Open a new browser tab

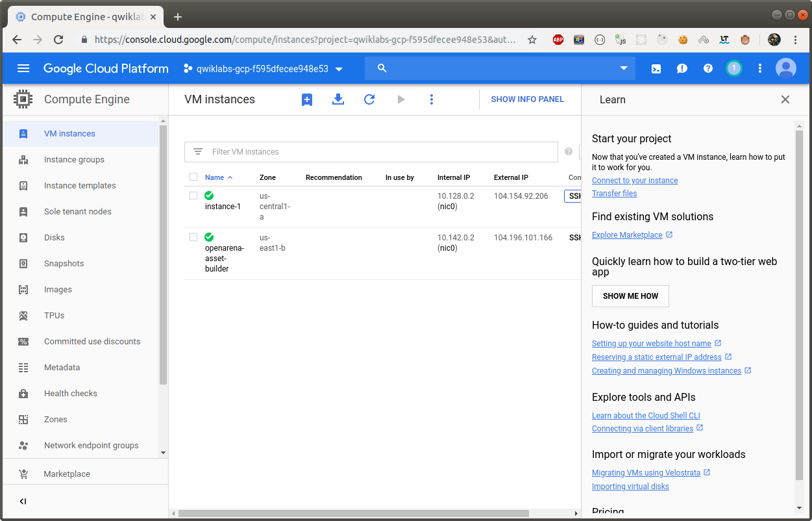[x=178, y=17]
